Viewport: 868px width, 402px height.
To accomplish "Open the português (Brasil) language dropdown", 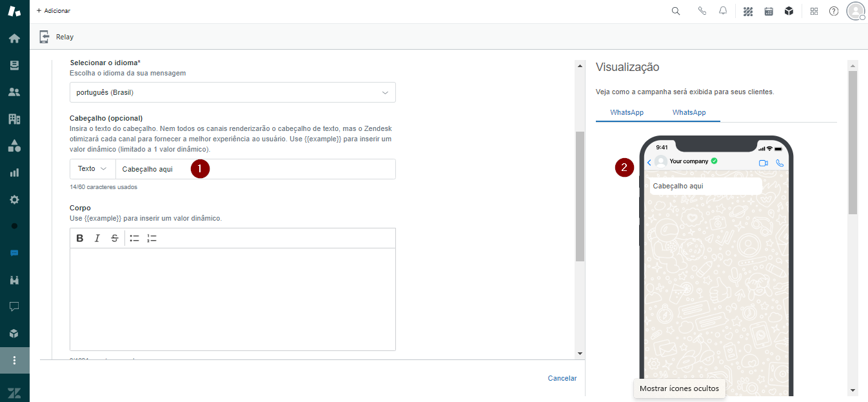I will (232, 92).
